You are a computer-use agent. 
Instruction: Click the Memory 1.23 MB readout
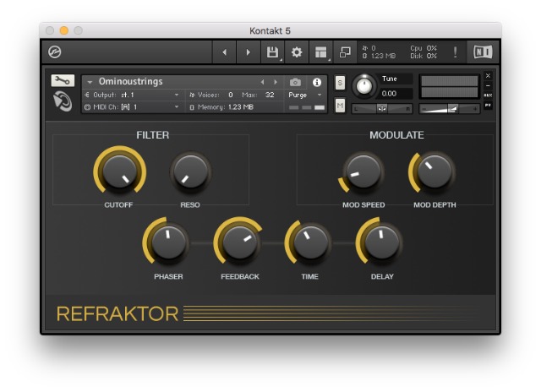221,107
